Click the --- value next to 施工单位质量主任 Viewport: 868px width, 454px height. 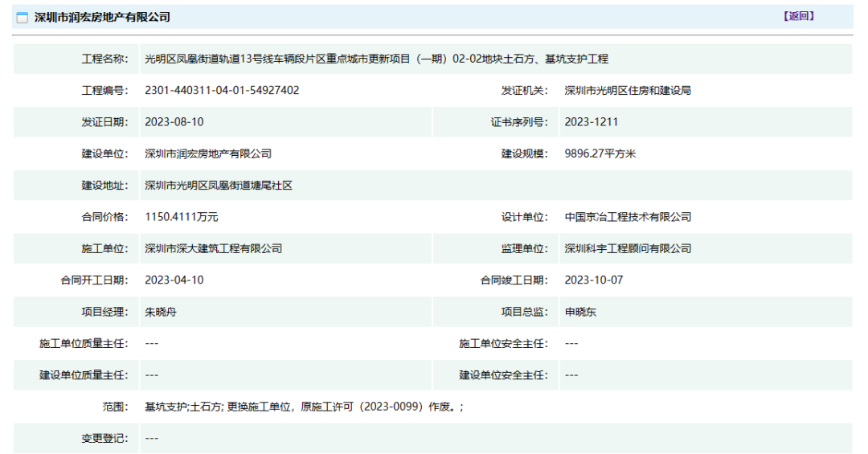click(152, 343)
